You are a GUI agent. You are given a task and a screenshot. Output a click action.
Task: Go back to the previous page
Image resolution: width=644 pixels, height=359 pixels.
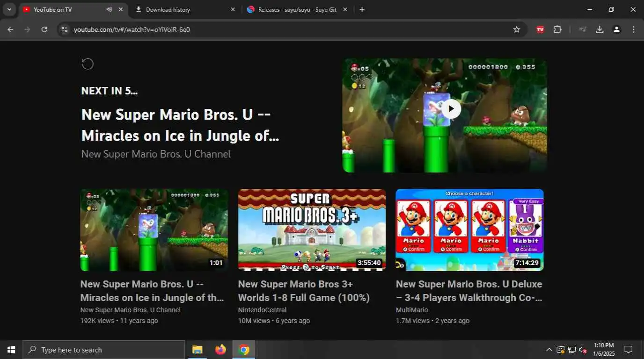[x=10, y=29]
